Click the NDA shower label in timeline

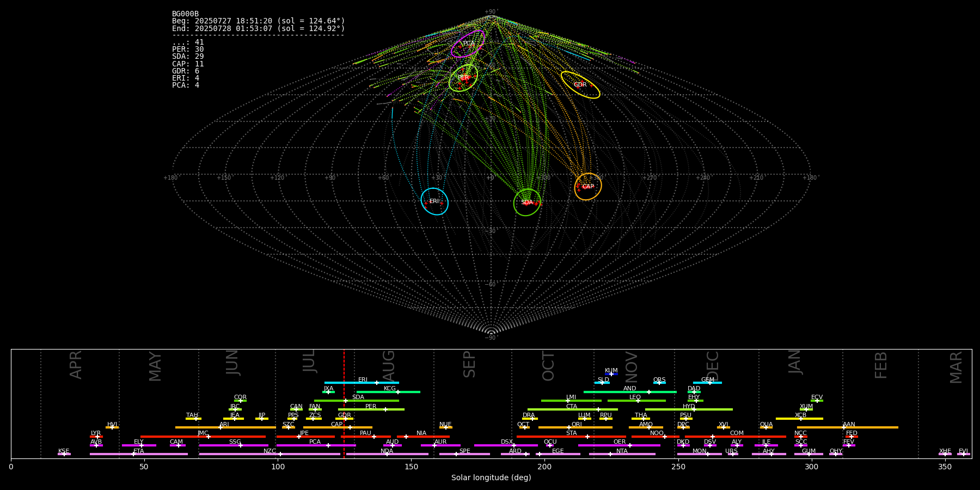tap(387, 451)
